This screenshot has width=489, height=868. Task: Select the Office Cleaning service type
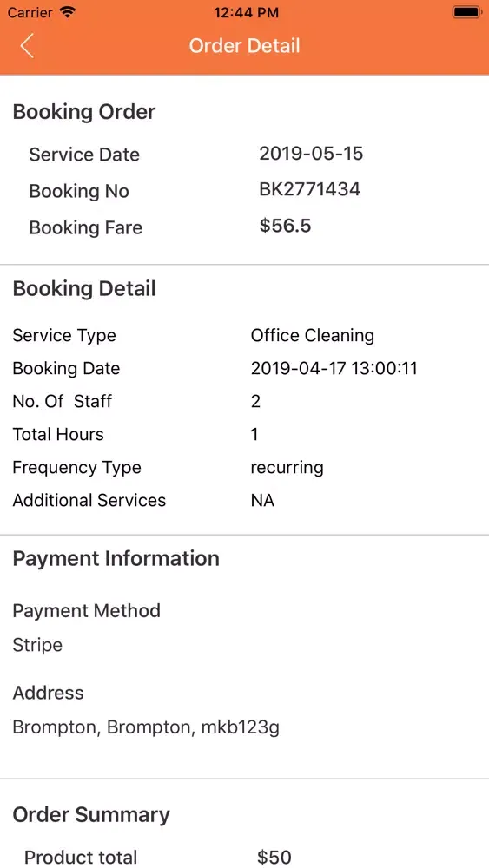tap(313, 335)
